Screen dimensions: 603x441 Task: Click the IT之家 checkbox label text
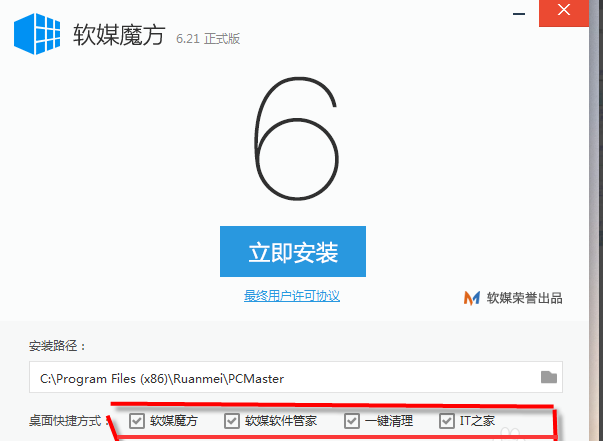(476, 421)
